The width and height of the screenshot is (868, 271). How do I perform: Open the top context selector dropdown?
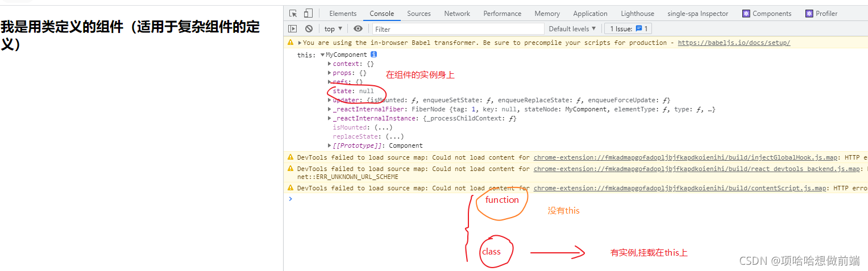tap(333, 28)
